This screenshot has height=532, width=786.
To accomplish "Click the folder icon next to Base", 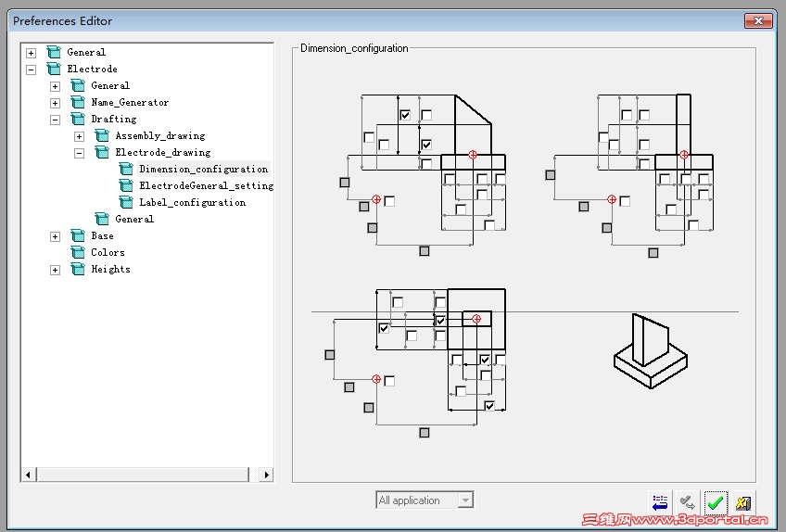I will [x=78, y=235].
